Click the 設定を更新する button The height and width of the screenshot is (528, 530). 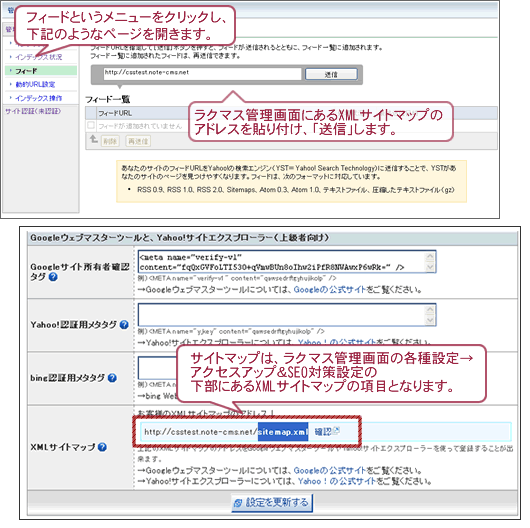[272, 502]
